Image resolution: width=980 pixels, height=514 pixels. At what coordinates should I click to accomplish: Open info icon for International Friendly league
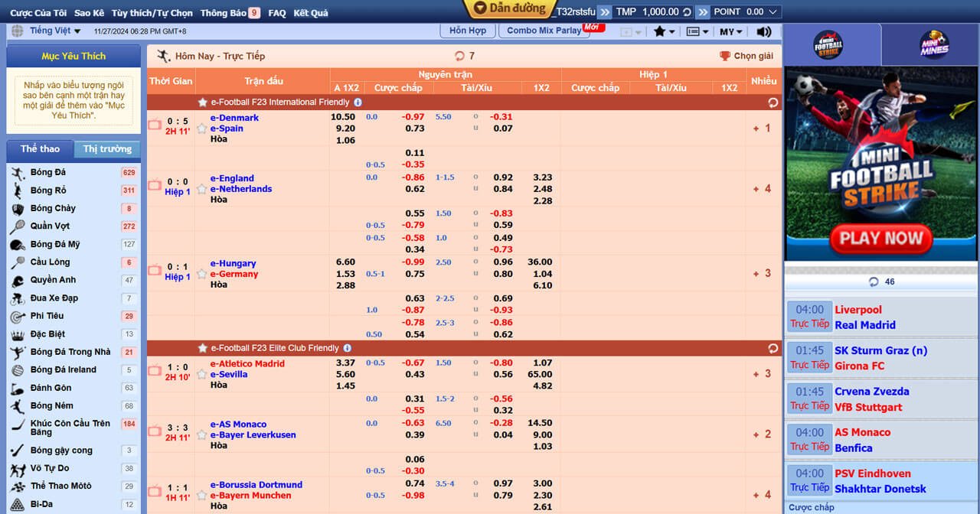358,102
